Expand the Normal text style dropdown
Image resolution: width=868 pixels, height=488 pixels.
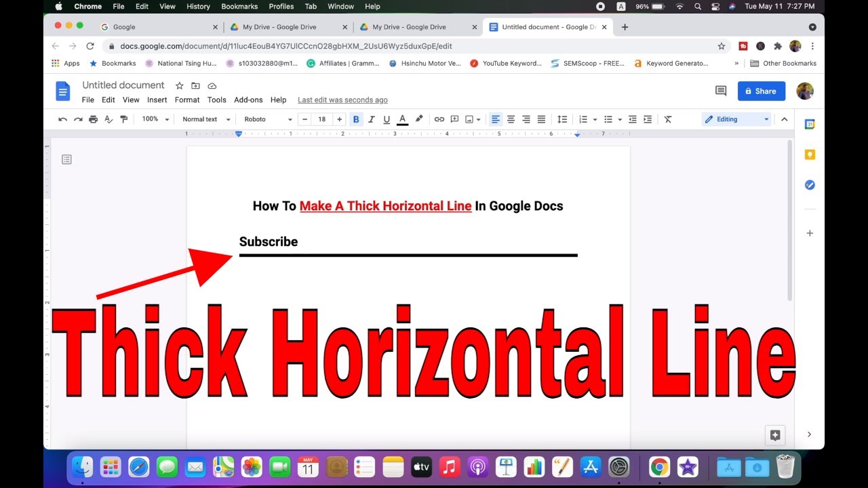tap(206, 119)
